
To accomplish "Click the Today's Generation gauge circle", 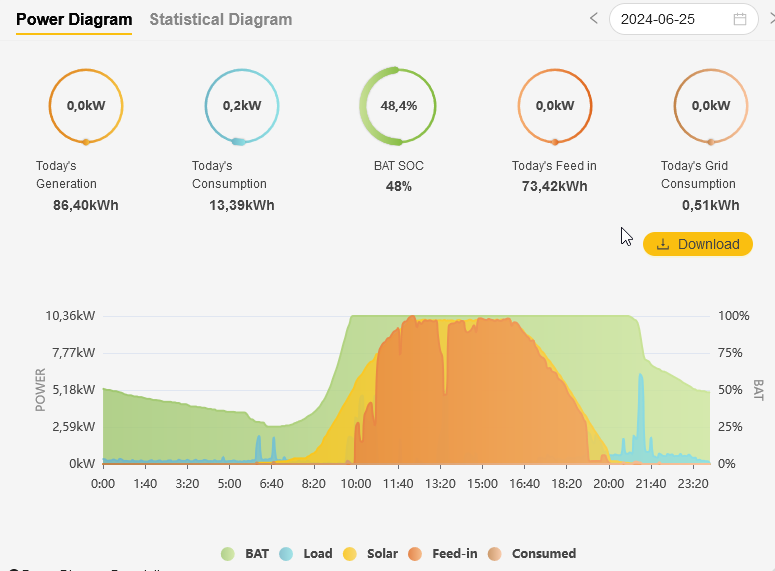I will [x=85, y=106].
